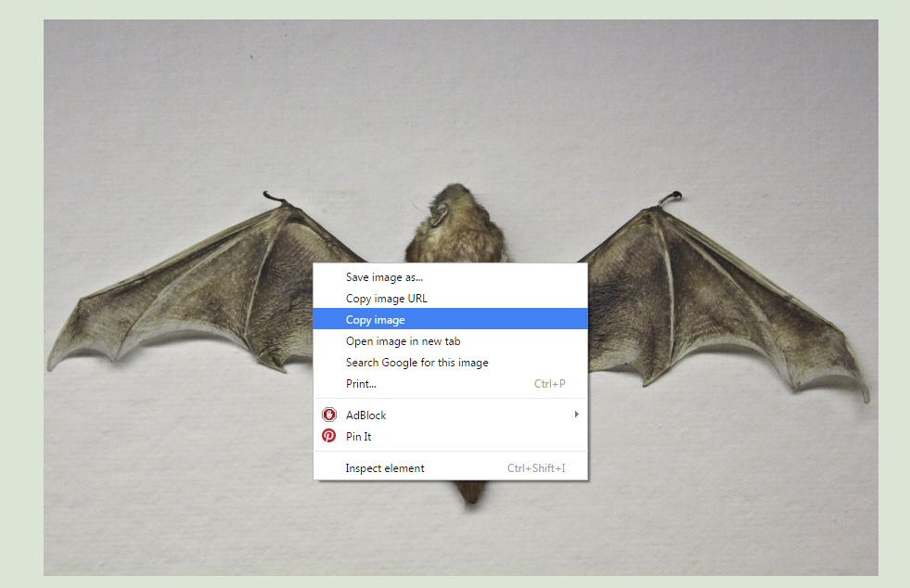Viewport: 910px width, 588px height.
Task: Click the Pinterest logo icon
Action: click(329, 436)
